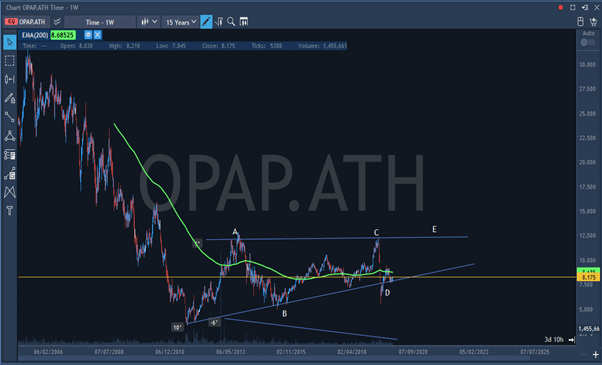Open the Time - 1W interval selector
The image size is (602, 365).
(100, 22)
